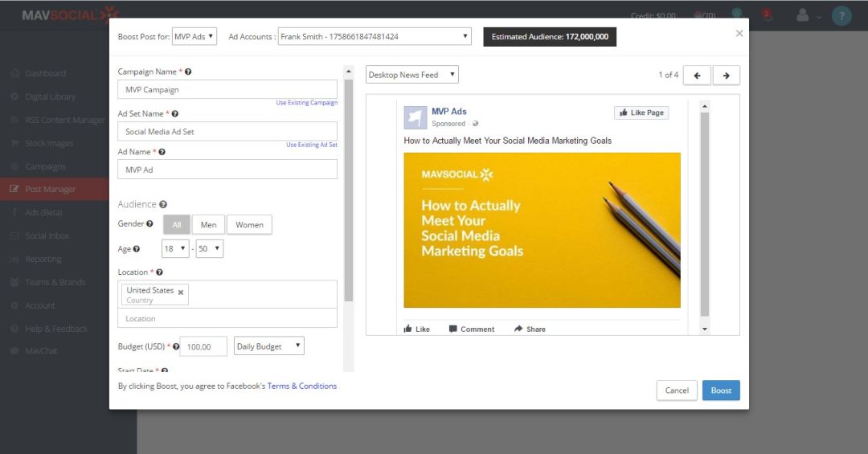Open Reporting in sidebar
Image resolution: width=868 pixels, height=454 pixels.
tap(43, 259)
